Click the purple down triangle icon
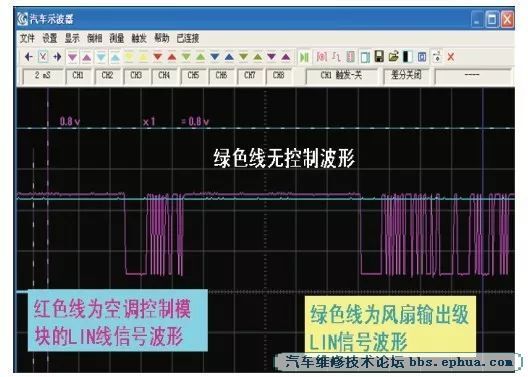This screenshot has height=377, width=528. coord(272,57)
